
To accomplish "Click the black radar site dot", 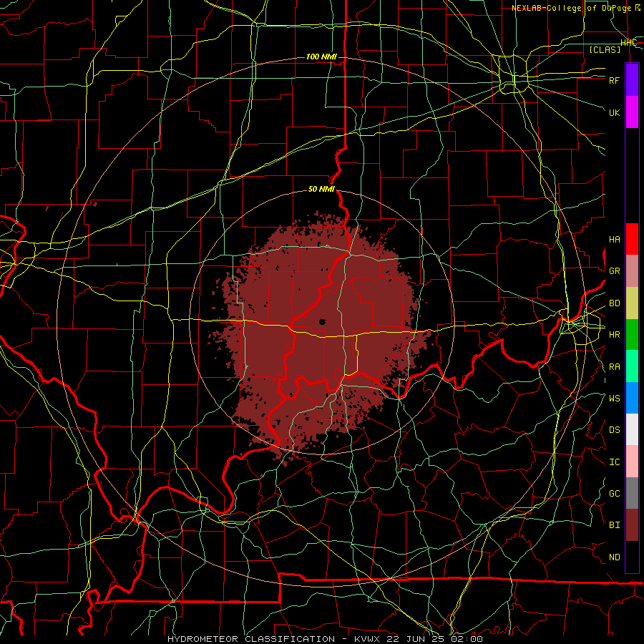I will tap(323, 322).
